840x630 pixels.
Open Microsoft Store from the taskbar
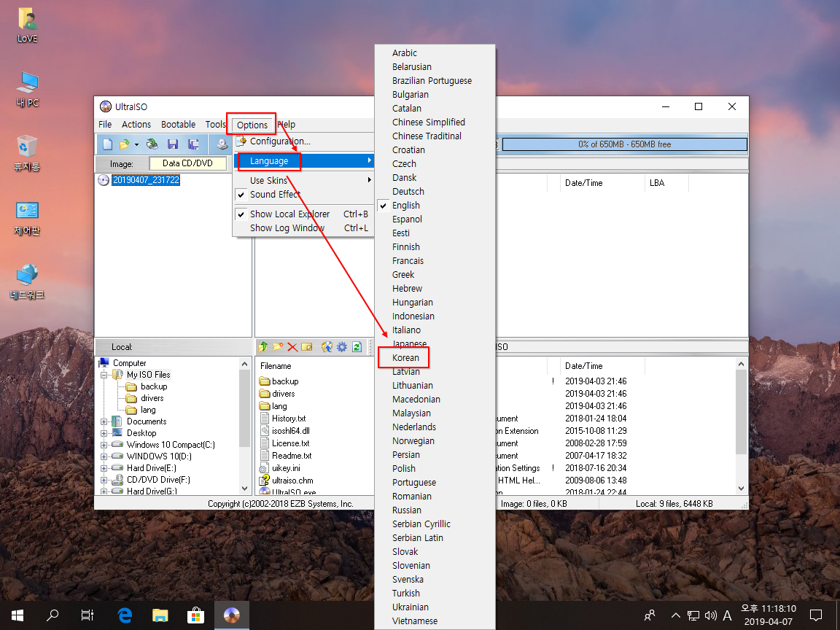click(195, 615)
